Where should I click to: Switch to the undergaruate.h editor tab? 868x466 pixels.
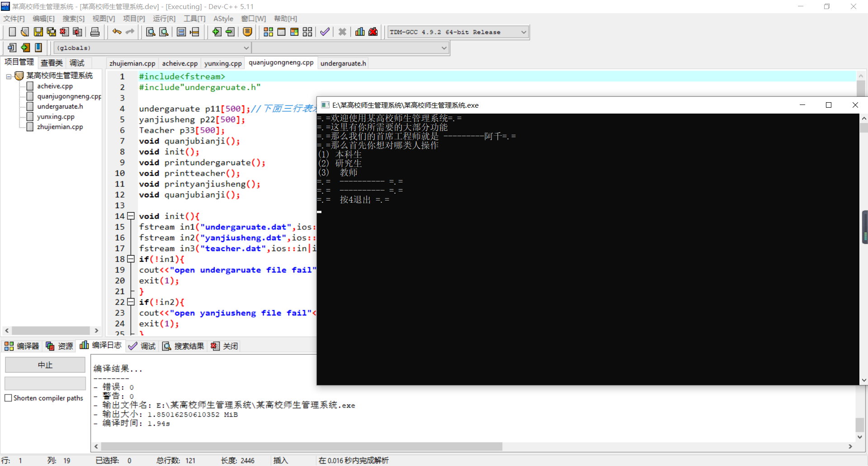point(343,63)
